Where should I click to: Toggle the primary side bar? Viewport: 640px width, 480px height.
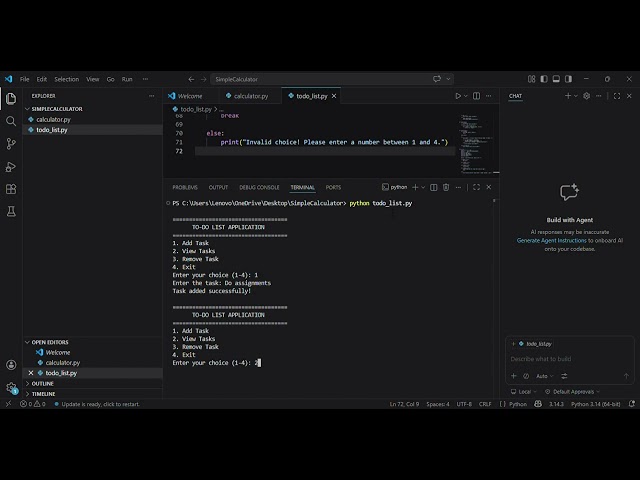pos(544,79)
